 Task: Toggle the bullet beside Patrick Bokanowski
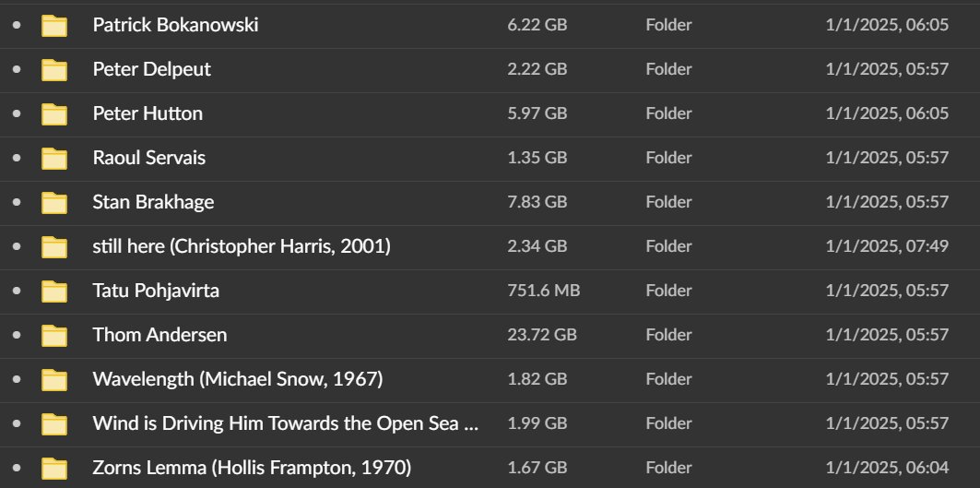pos(17,26)
